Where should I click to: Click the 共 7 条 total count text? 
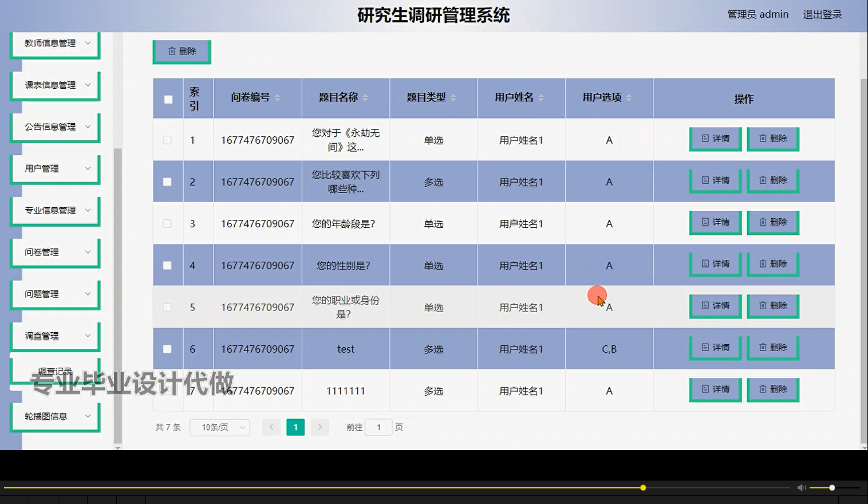pos(168,427)
